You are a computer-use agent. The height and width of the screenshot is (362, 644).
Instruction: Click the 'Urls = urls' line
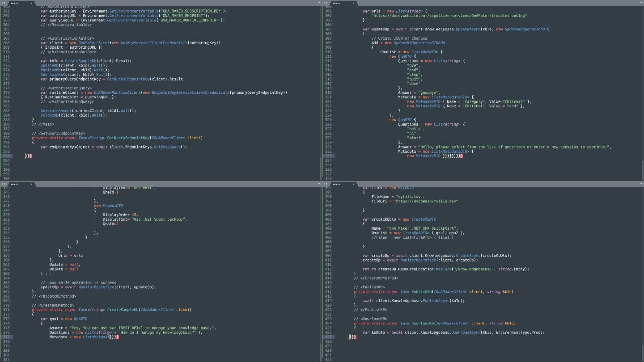coord(70,255)
